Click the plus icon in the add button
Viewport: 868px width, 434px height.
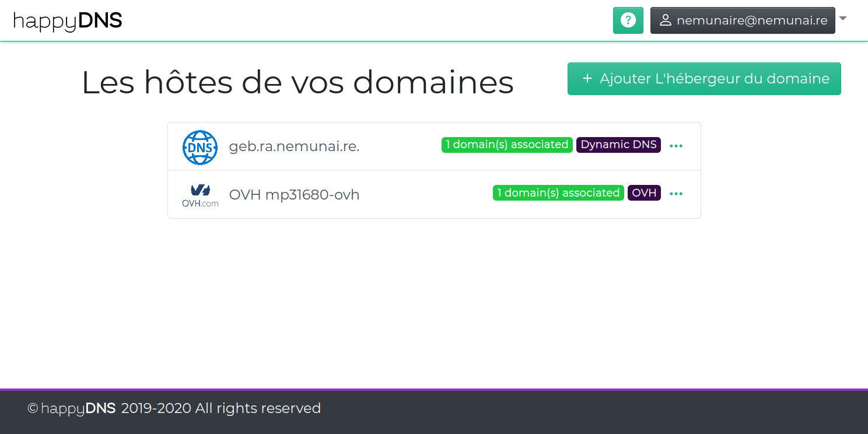click(x=587, y=79)
